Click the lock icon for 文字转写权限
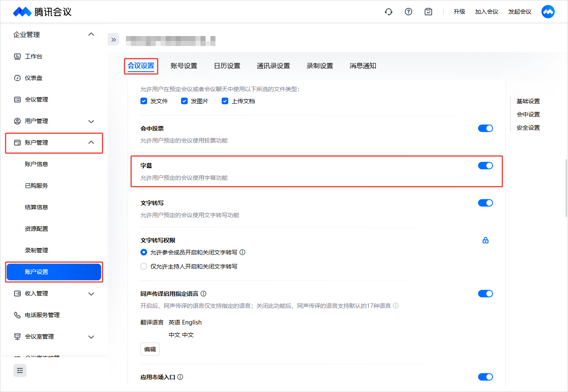 point(486,240)
